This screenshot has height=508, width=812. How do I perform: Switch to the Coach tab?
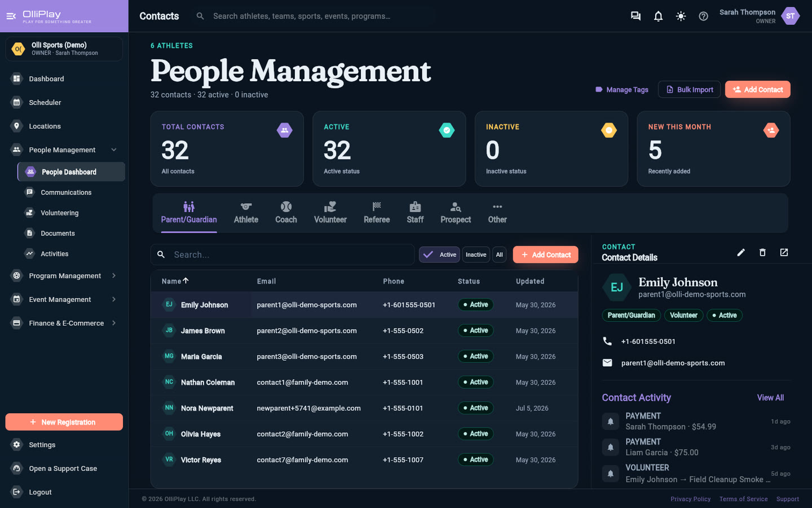coord(286,213)
